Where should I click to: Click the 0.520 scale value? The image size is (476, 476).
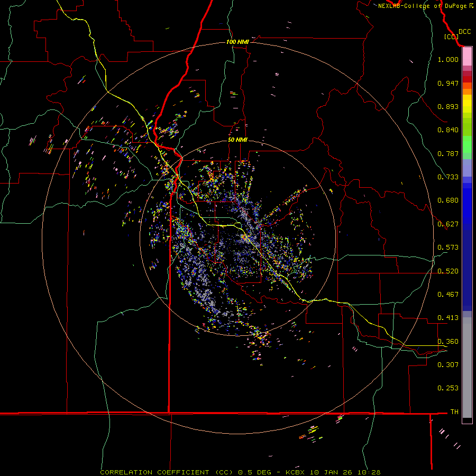448,271
